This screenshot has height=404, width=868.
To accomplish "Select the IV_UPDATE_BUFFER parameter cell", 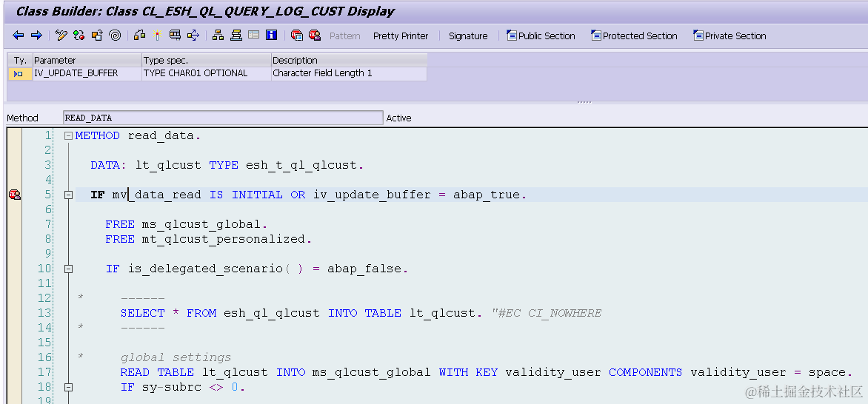I will point(87,73).
